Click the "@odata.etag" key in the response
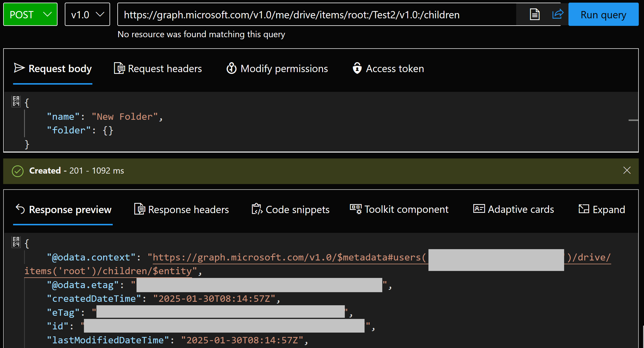This screenshot has width=644, height=348. [x=83, y=285]
